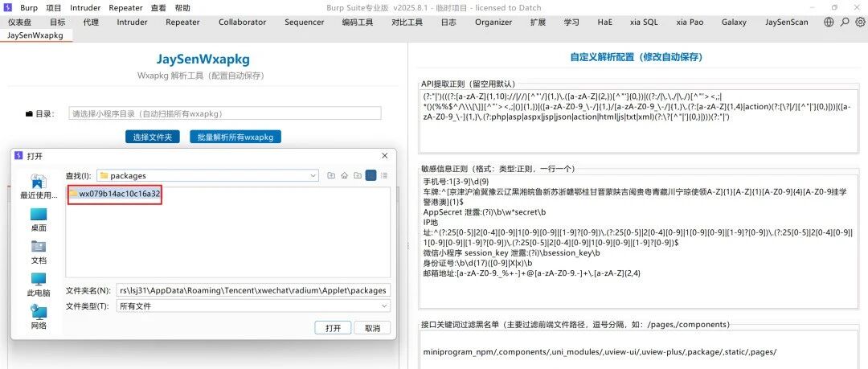The height and width of the screenshot is (369, 868).
Task: Switch to xia SQL tab
Action: coord(644,23)
